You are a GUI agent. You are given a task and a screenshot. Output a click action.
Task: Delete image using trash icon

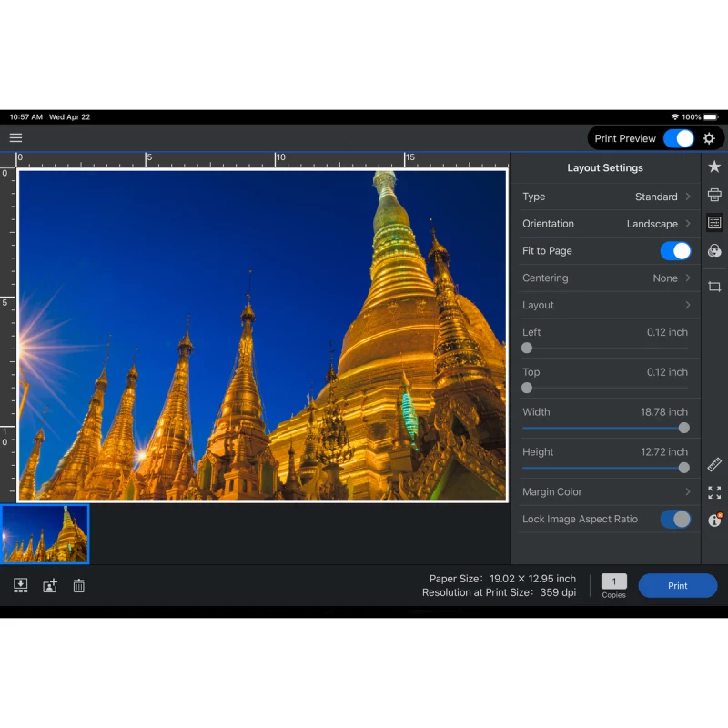pos(79,586)
